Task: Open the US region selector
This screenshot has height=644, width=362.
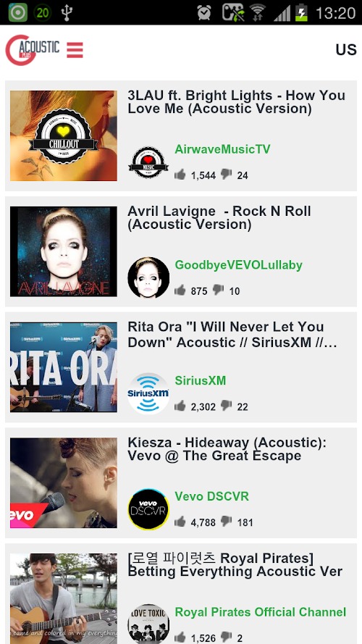Action: (x=345, y=50)
